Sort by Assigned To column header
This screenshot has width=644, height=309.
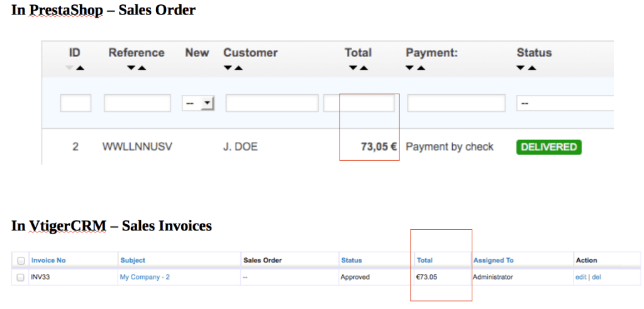pyautogui.click(x=493, y=260)
